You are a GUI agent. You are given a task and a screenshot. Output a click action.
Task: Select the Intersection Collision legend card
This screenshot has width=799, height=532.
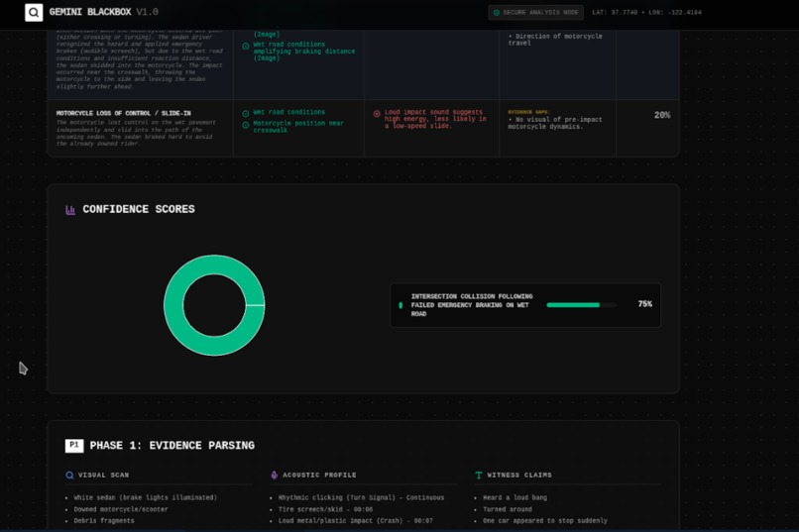525,305
